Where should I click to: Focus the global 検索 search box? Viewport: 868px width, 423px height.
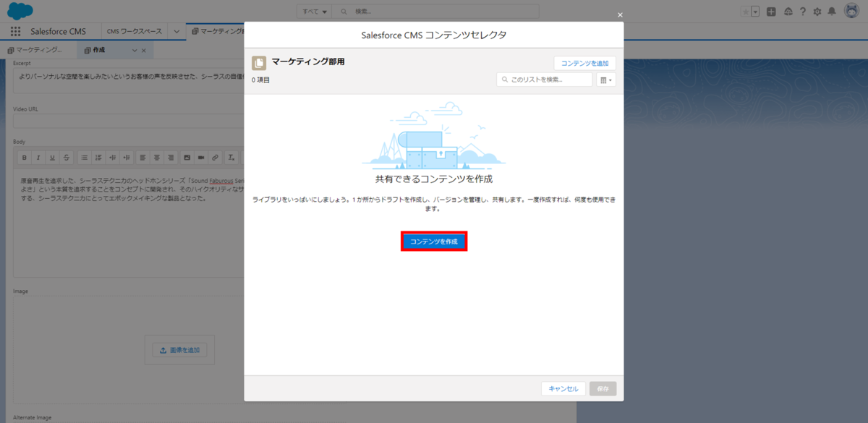coord(435,12)
